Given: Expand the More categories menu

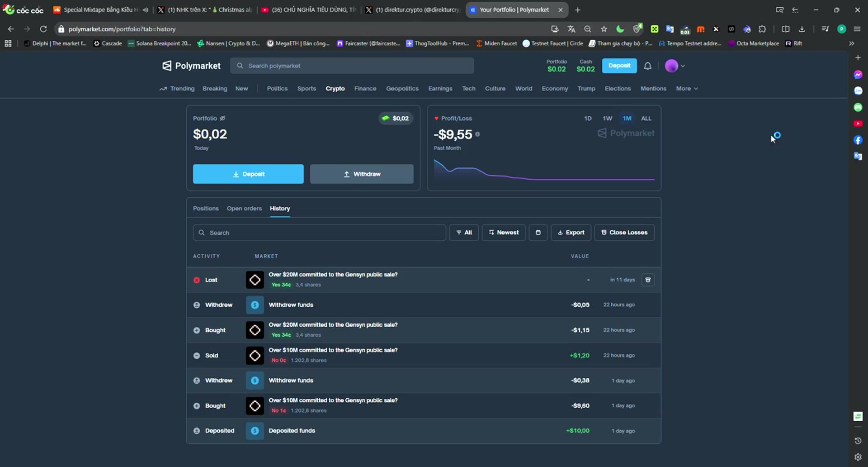Looking at the screenshot, I should tap(687, 89).
